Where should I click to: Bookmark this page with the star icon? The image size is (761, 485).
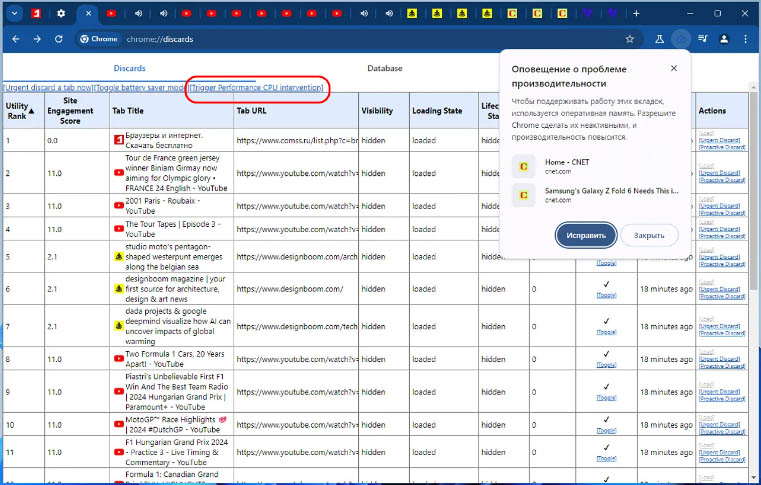629,39
